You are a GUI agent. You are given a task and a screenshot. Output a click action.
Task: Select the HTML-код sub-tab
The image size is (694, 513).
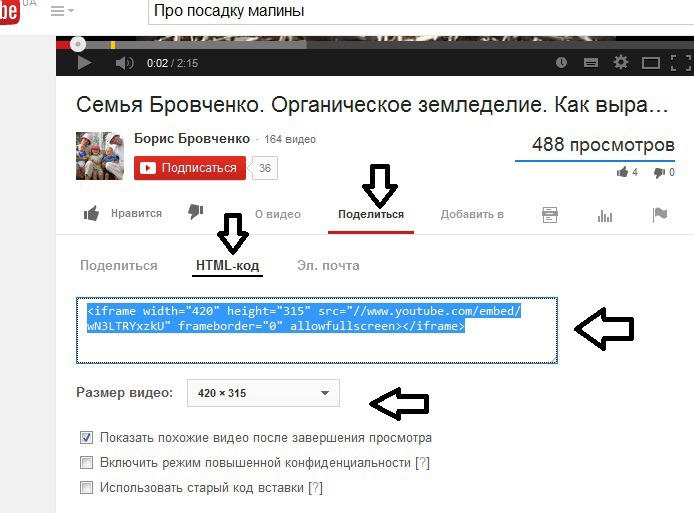(227, 266)
